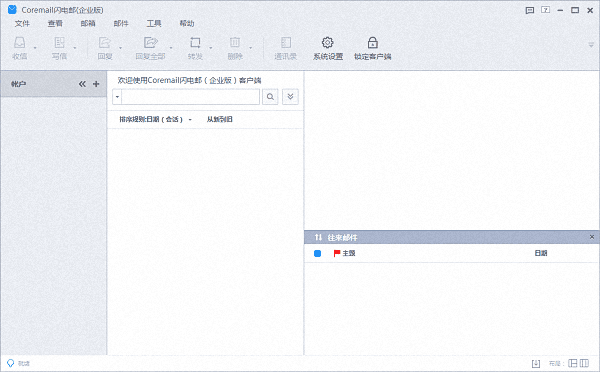Expand the toolbar overflow arrow at right

point(591,46)
